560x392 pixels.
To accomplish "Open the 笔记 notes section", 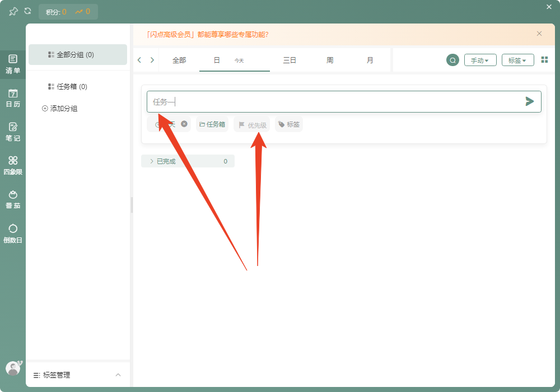I will 13,132.
